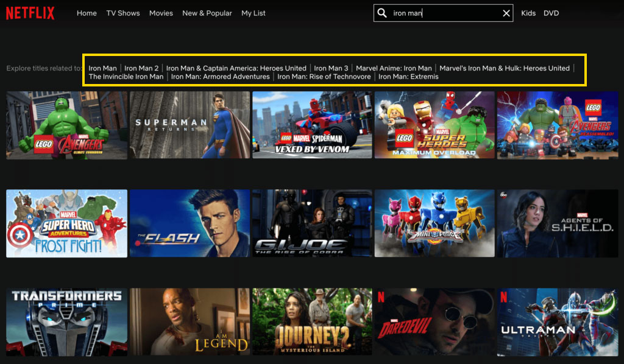624x364 pixels.
Task: Clear the search box with the X
Action: tap(506, 13)
